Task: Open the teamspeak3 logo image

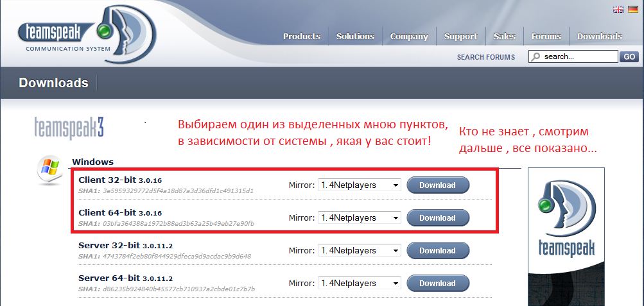Action: pos(69,128)
